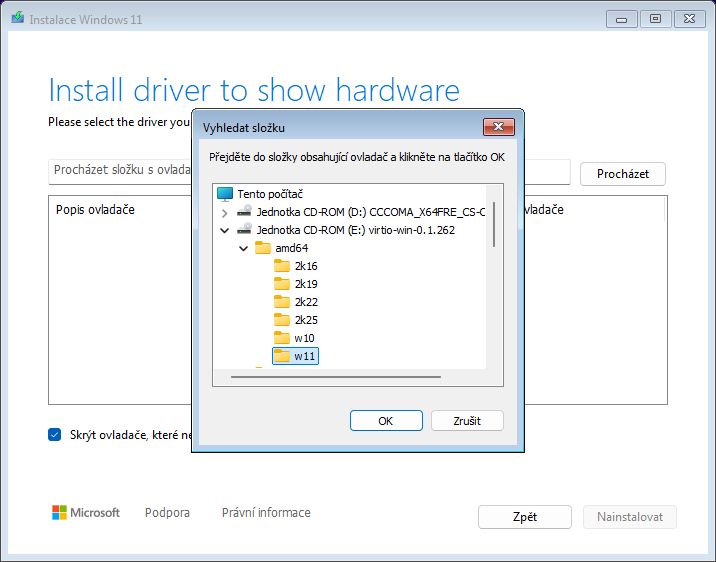Click the CD-ROM D: drive icon
This screenshot has width=716, height=562.
(x=244, y=211)
